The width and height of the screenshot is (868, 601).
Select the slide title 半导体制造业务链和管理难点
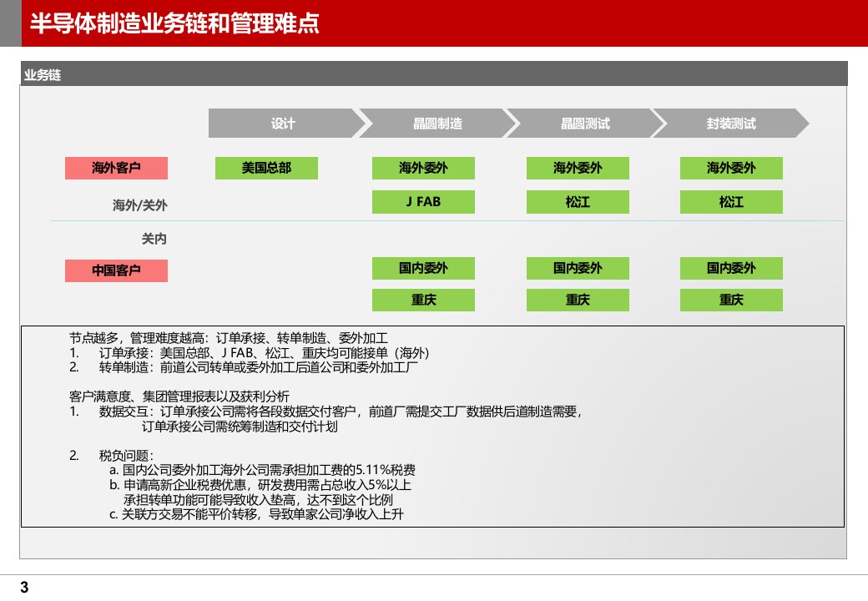(x=174, y=23)
